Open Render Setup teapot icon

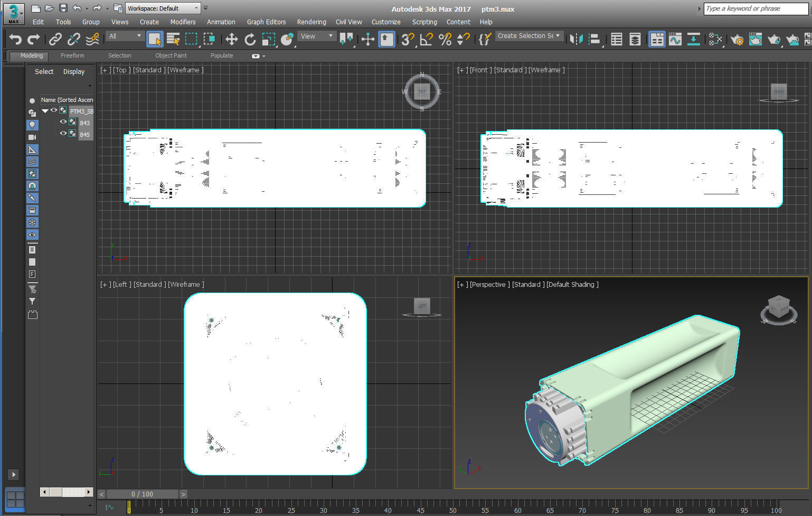(x=737, y=39)
